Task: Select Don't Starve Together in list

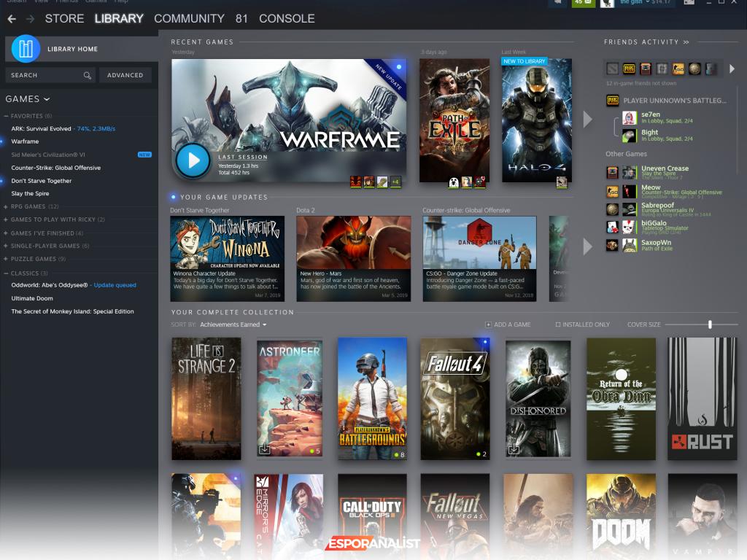Action: pyautogui.click(x=42, y=181)
